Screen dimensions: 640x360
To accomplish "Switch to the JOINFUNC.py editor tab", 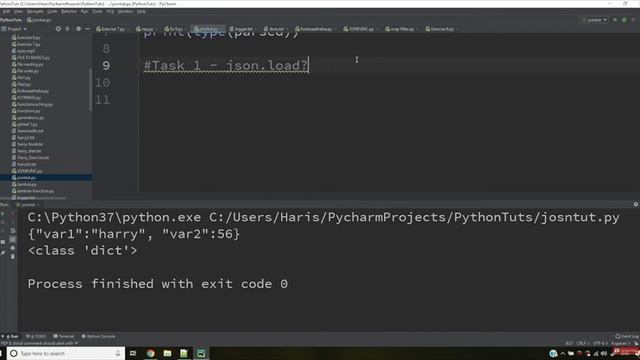I will (x=361, y=29).
